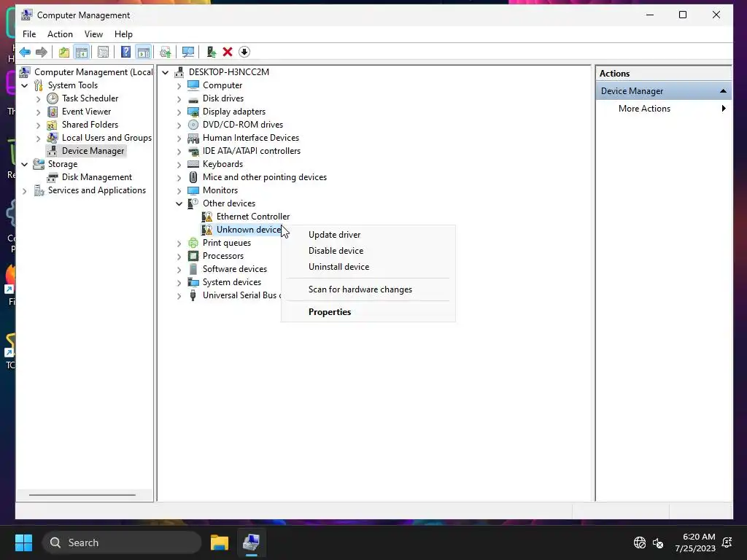The width and height of the screenshot is (747, 560).
Task: Click Scan for hardware changes monitor icon
Action: tap(188, 52)
